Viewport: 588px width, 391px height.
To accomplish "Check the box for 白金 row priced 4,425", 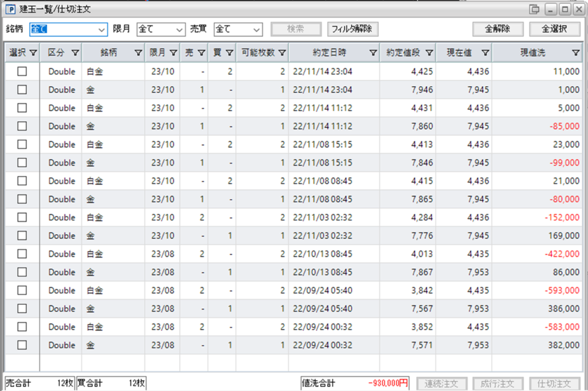I will click(x=22, y=71).
